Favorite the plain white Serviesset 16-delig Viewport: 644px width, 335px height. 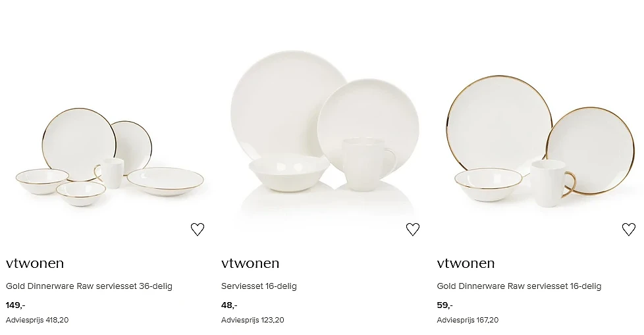413,229
